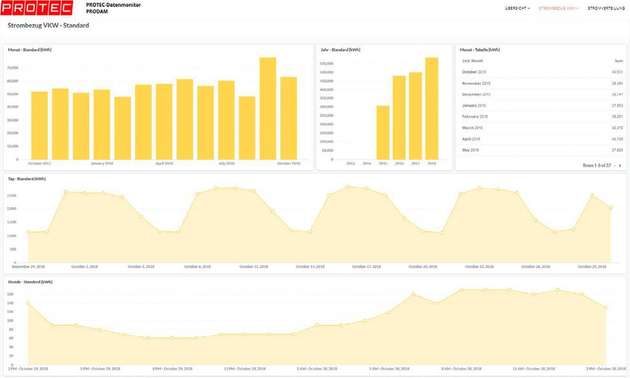The width and height of the screenshot is (630, 378).
Task: Sort table by the Sum column header
Action: click(619, 61)
